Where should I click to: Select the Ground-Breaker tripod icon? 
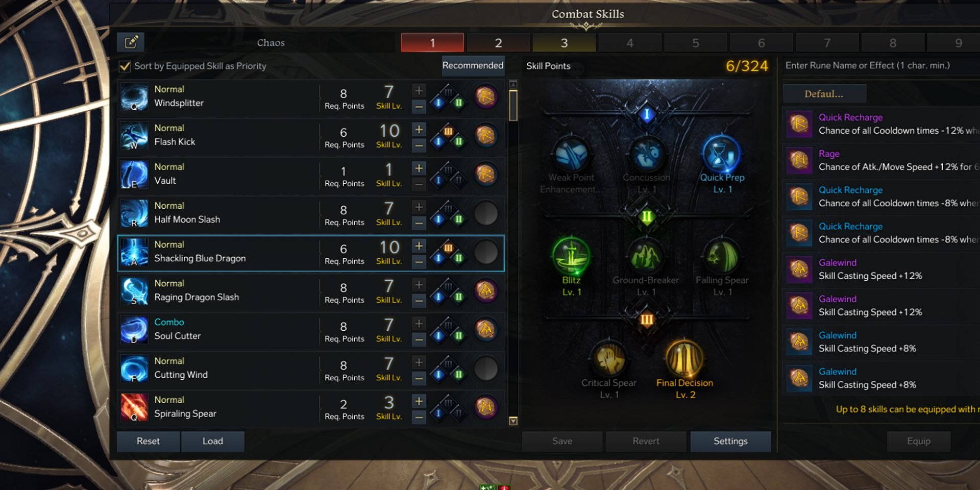pyautogui.click(x=646, y=256)
